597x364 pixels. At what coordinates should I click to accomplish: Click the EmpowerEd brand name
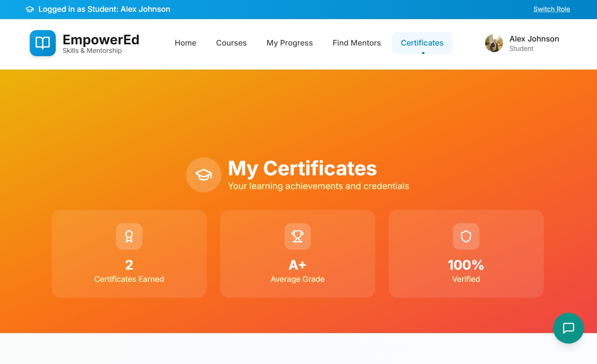[x=101, y=39]
